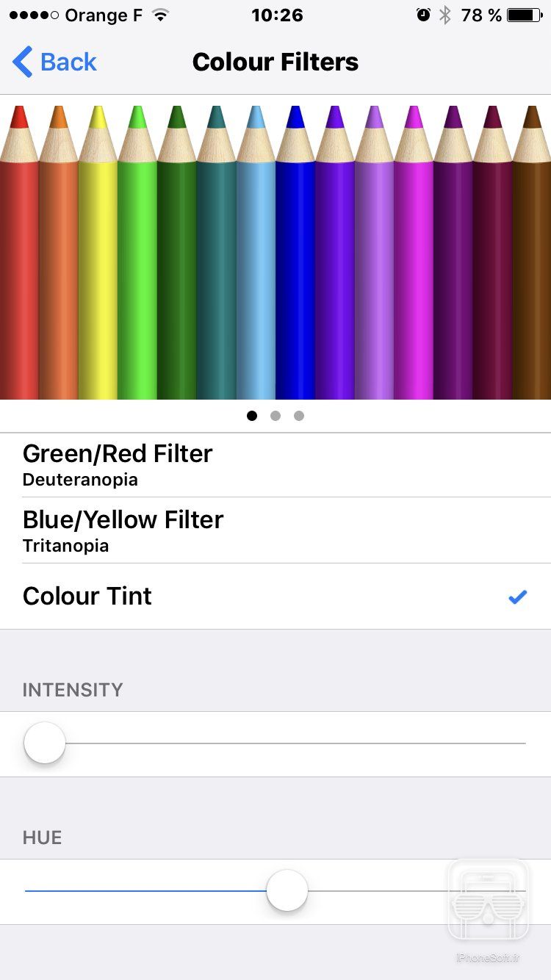Tap the Back button label
The width and height of the screenshot is (551, 980).
tap(68, 62)
